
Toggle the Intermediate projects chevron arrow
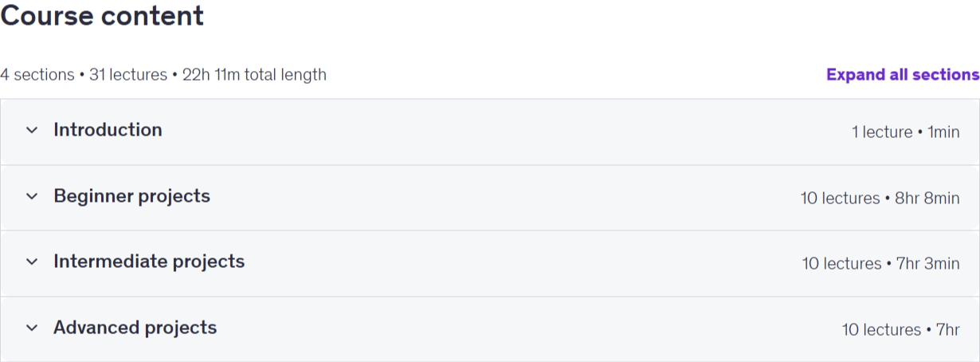32,262
